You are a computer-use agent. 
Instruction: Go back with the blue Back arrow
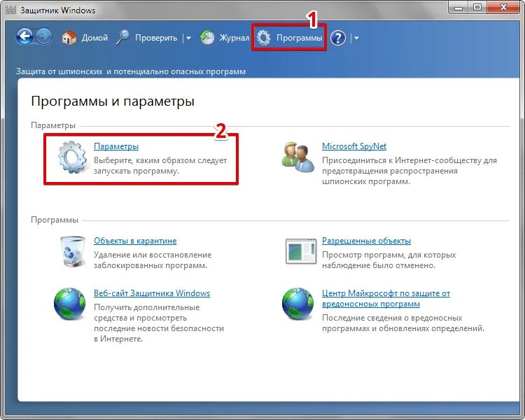[x=25, y=37]
